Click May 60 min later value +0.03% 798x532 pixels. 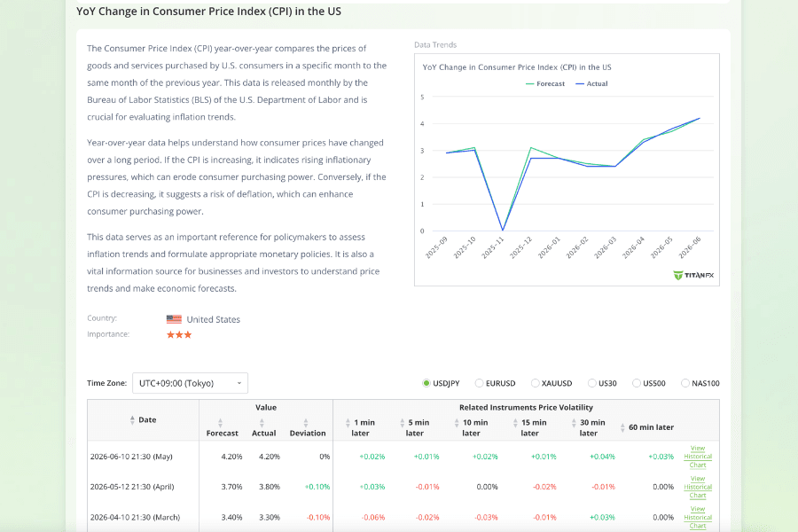tap(661, 457)
